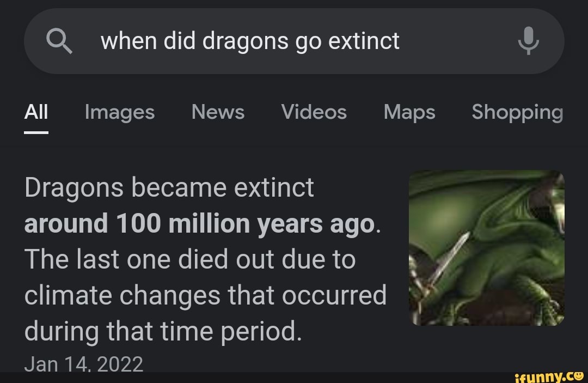Open the ifunny.co watermark logo
Viewport: 588px width, 383px height.
click(x=549, y=376)
